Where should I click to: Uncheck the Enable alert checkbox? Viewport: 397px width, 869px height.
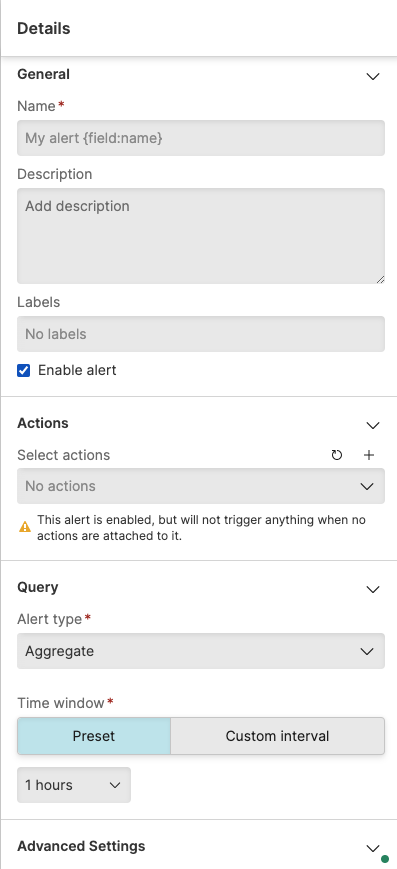pos(23,370)
